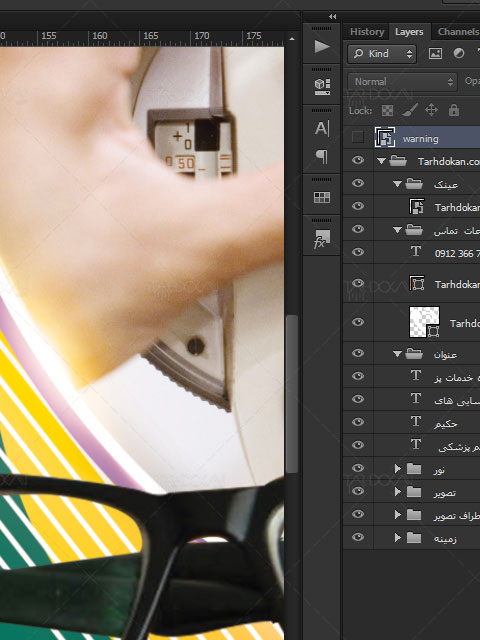This screenshot has height=640, width=480.
Task: Click the vertical canvas scrollbar thumb
Action: tap(291, 394)
